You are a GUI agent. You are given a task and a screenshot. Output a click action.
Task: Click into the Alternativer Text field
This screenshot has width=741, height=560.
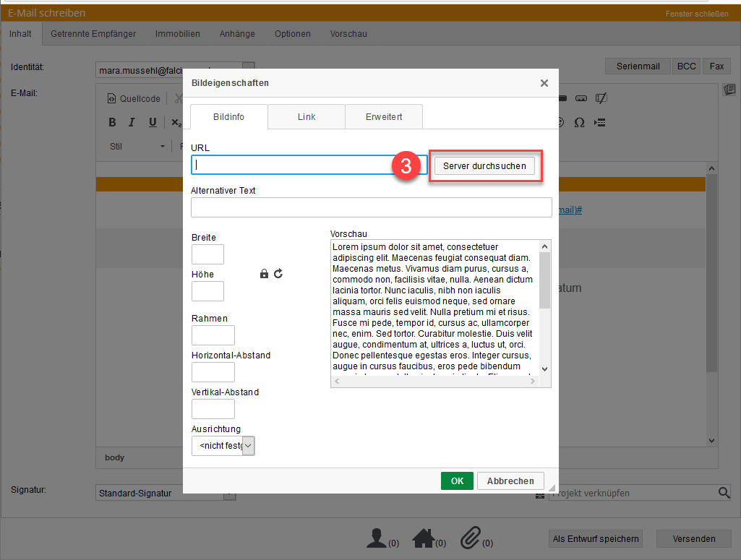[x=371, y=207]
